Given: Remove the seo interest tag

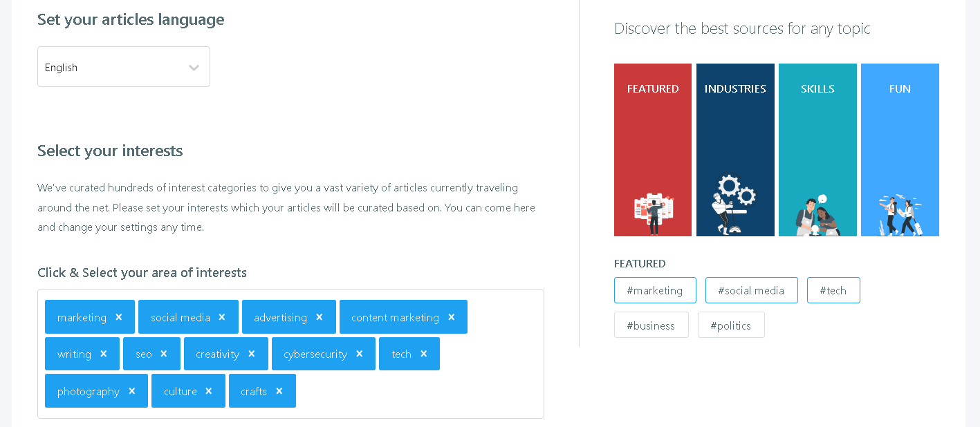Looking at the screenshot, I should 165,353.
